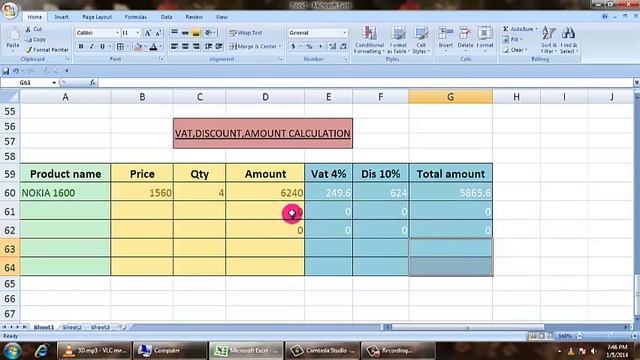Switch to the Insert ribbon tab

tap(62, 17)
